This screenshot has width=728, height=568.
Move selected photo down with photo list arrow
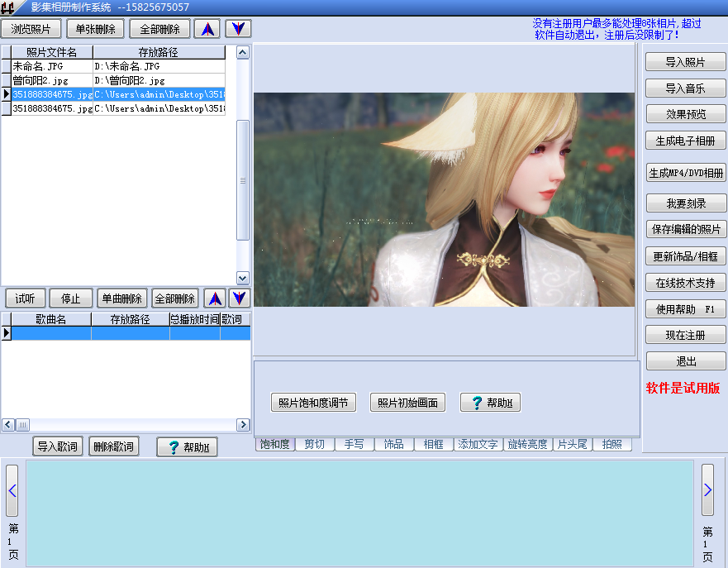click(238, 29)
